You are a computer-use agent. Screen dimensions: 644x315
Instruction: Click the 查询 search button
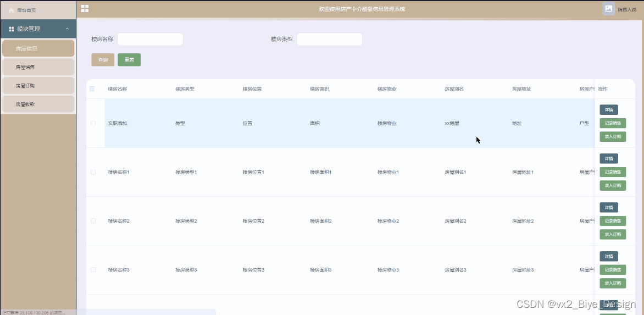click(x=103, y=59)
